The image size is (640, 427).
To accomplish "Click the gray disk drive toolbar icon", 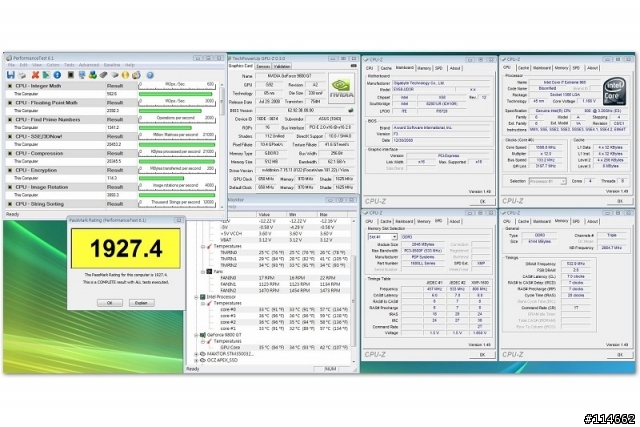I will [x=115, y=75].
